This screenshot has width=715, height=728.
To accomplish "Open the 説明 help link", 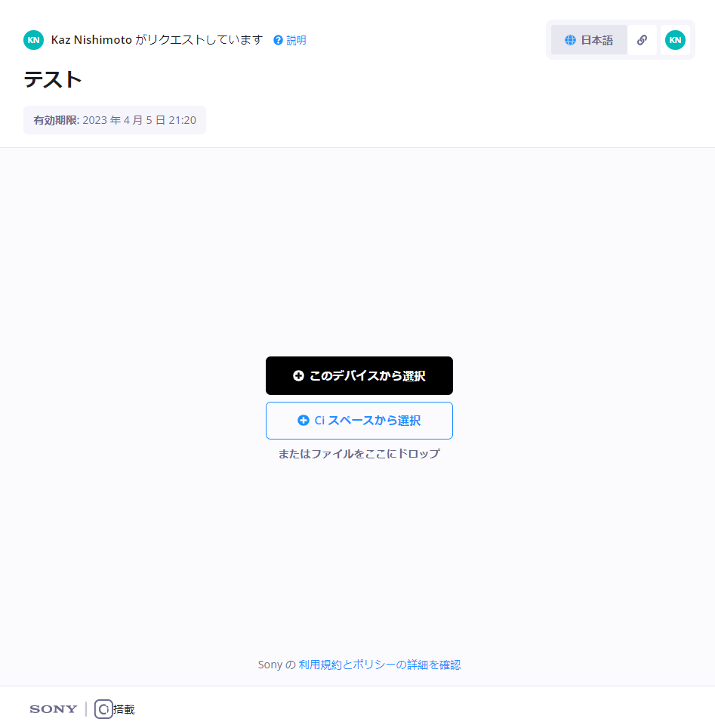I will click(296, 40).
